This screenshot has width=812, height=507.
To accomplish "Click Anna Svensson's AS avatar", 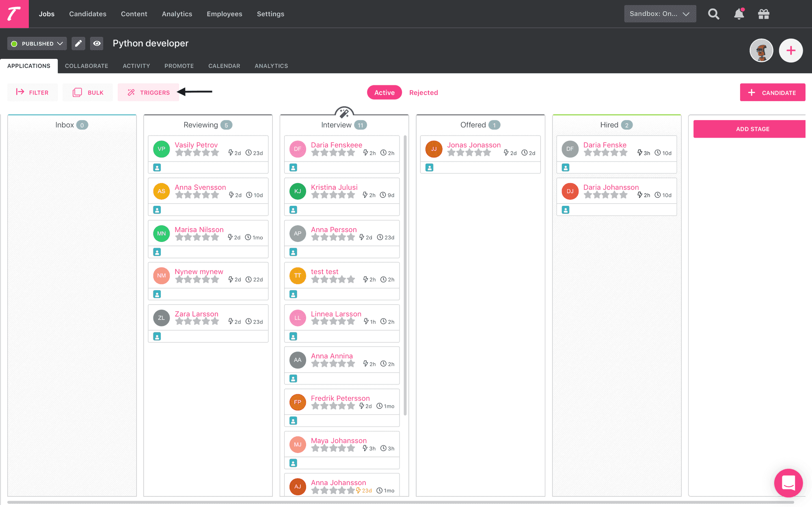I will pos(162,191).
